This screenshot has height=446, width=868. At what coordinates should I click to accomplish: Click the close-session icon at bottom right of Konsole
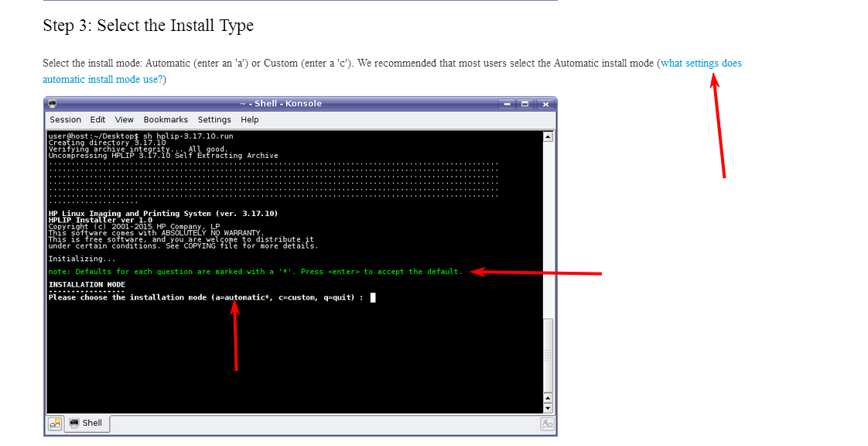point(547,424)
